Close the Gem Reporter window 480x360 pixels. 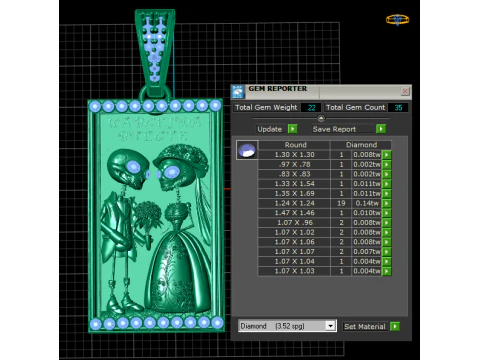pos(405,91)
